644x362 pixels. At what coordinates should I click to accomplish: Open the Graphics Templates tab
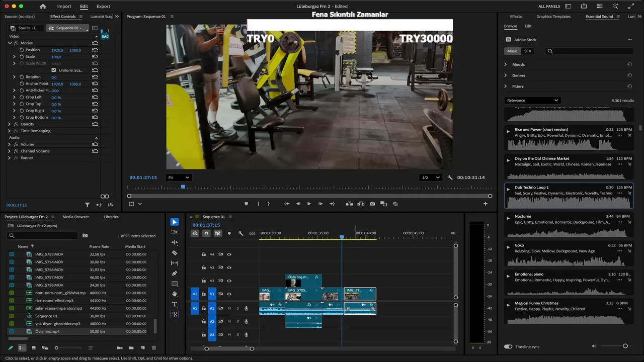click(553, 17)
